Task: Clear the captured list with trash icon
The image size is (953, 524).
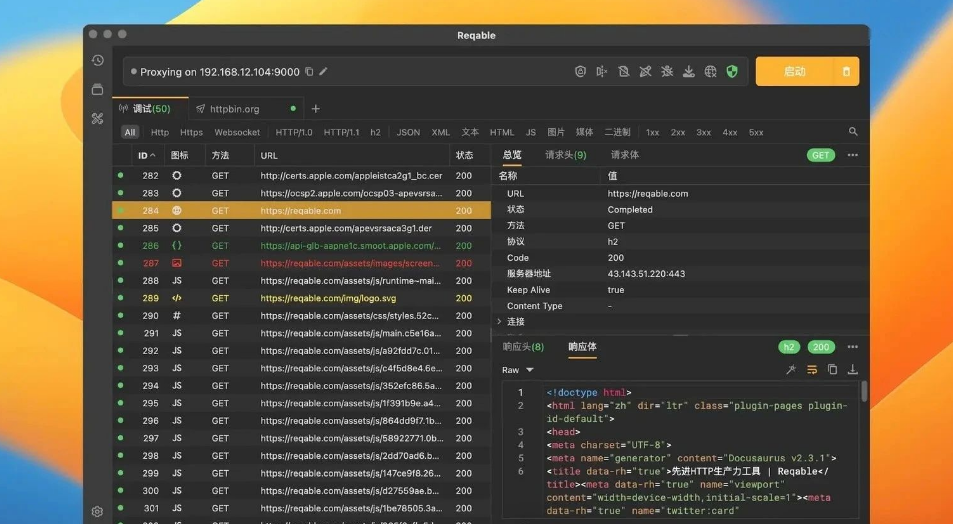Action: 846,72
